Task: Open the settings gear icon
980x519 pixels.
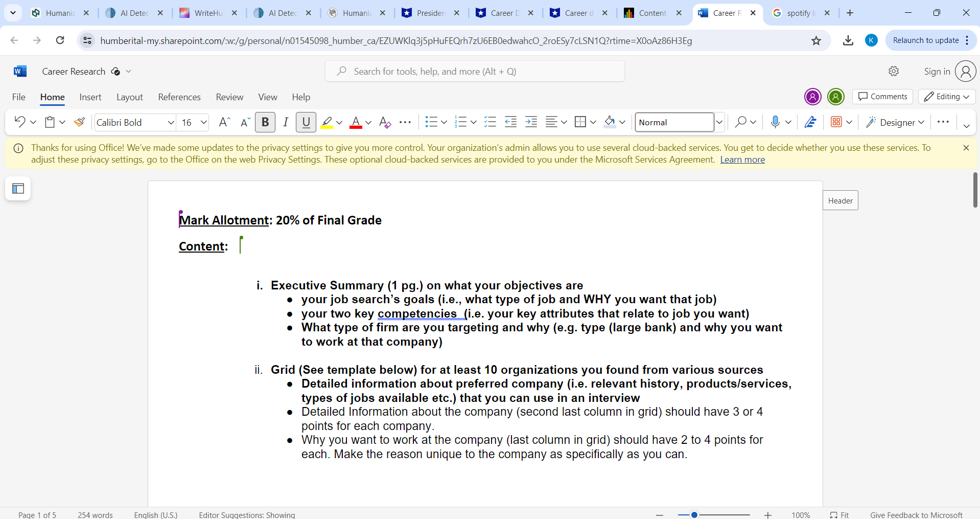Action: [x=894, y=72]
